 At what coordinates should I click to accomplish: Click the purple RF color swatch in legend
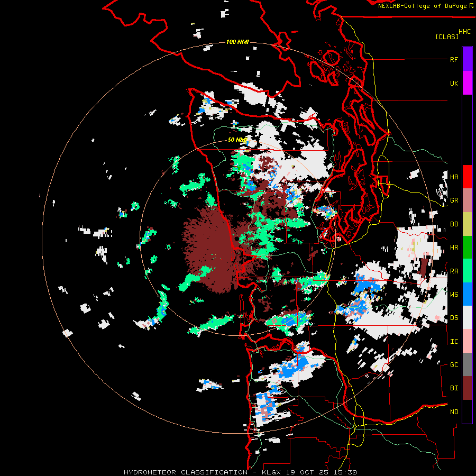[x=467, y=59]
